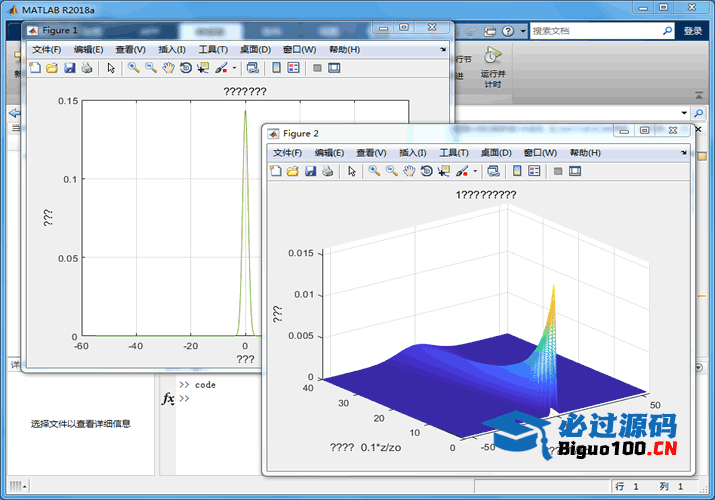Screen dimensions: 715x500
Task: Hide plot tools in Figure 1 toolbar
Action: [x=317, y=68]
